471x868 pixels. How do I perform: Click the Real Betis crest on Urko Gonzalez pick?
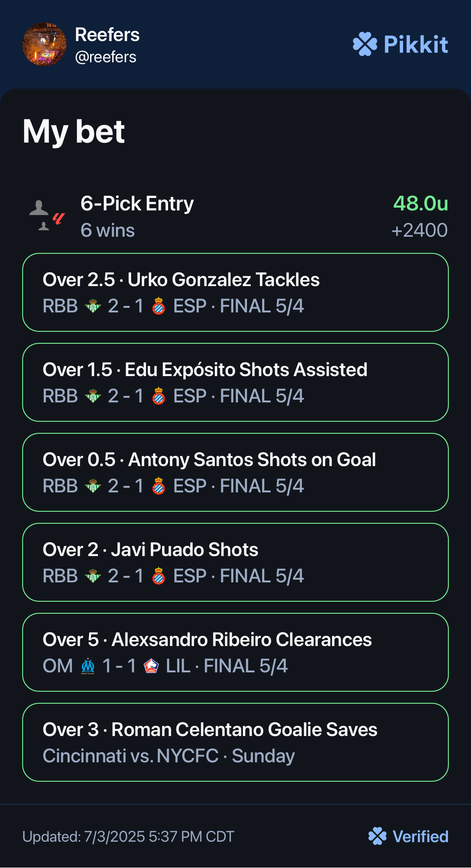93,306
